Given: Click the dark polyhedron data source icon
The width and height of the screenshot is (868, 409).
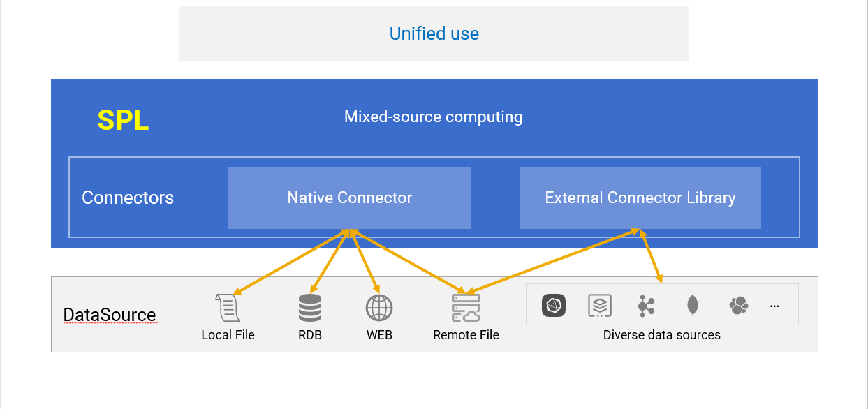Looking at the screenshot, I should 554,305.
